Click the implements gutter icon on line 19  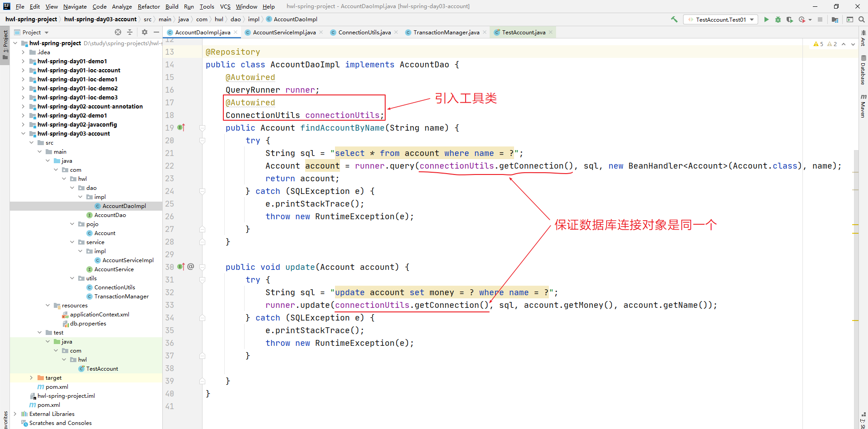[181, 128]
